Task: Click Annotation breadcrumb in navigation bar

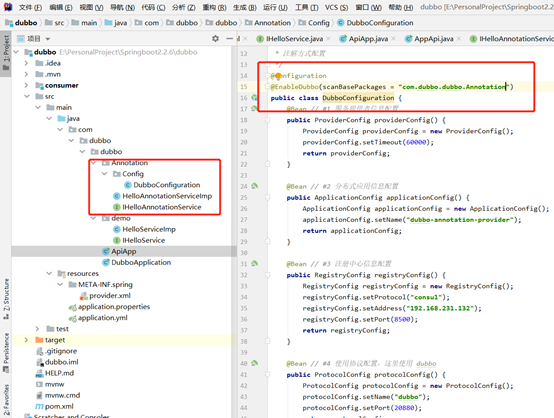Action: pos(268,23)
